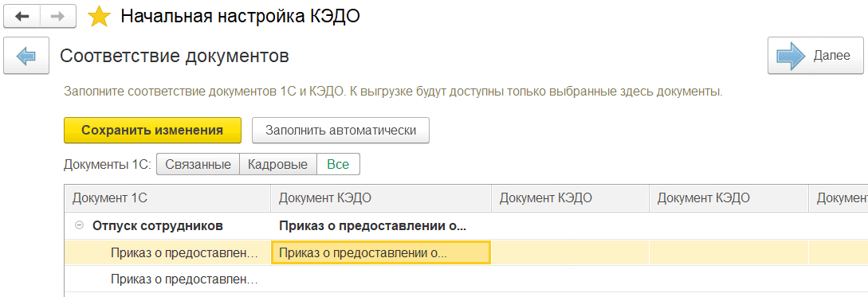Click the second Документ КЭДО column header
This screenshot has height=297, width=868.
pos(570,198)
